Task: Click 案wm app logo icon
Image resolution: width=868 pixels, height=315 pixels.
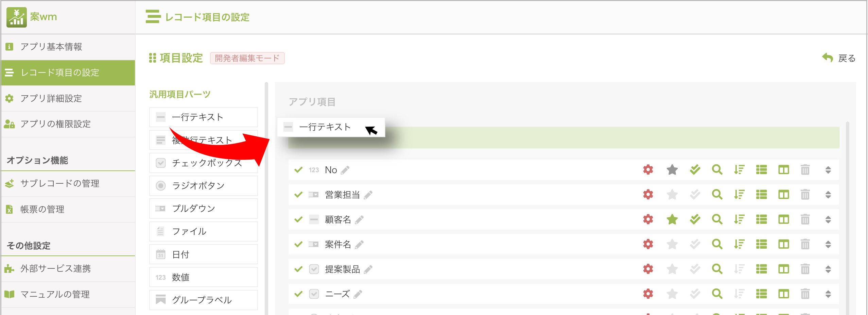Action: click(x=16, y=17)
